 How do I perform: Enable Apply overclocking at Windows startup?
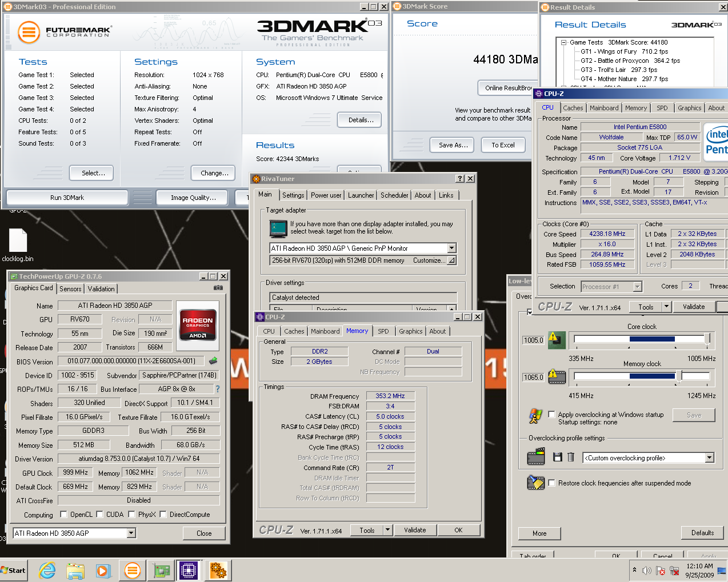pyautogui.click(x=551, y=414)
